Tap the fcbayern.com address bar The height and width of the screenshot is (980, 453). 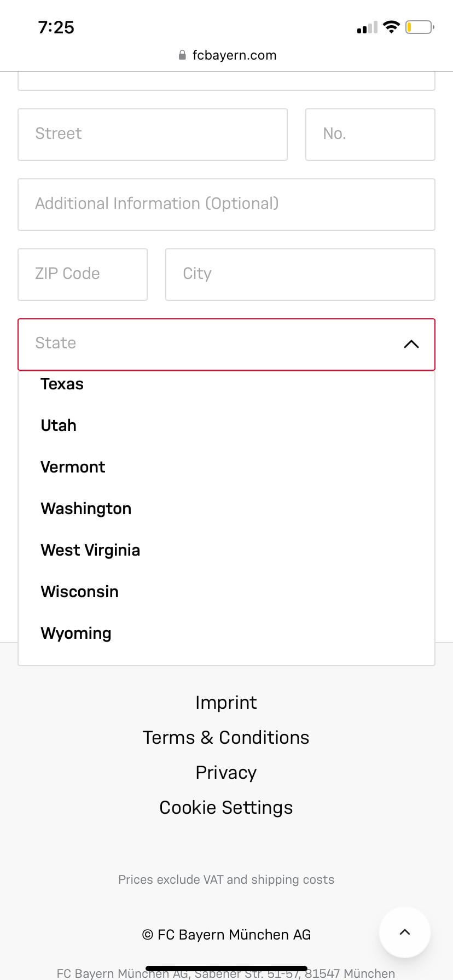coord(234,55)
